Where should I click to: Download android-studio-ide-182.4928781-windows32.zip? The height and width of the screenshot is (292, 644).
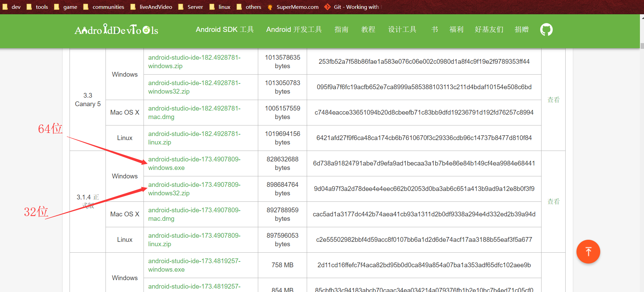[194, 87]
